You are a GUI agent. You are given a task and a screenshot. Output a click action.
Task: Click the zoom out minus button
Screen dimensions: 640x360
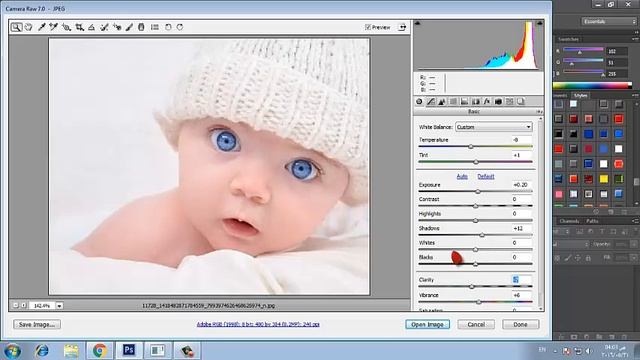pos(16,305)
